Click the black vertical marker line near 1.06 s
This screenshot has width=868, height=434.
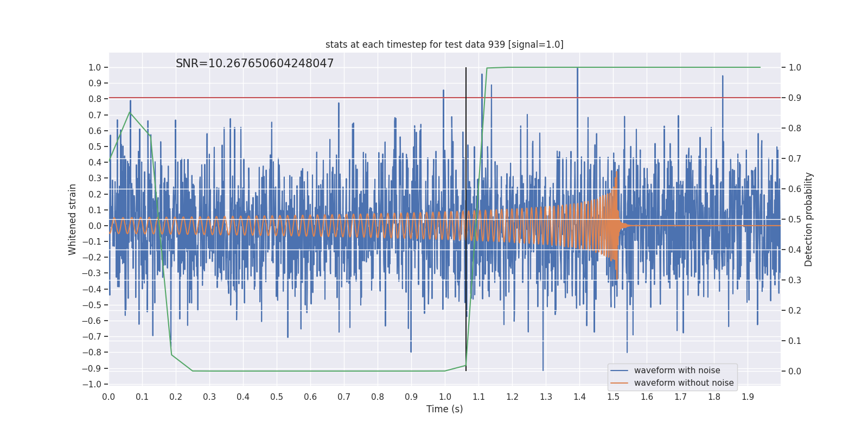tap(466, 219)
